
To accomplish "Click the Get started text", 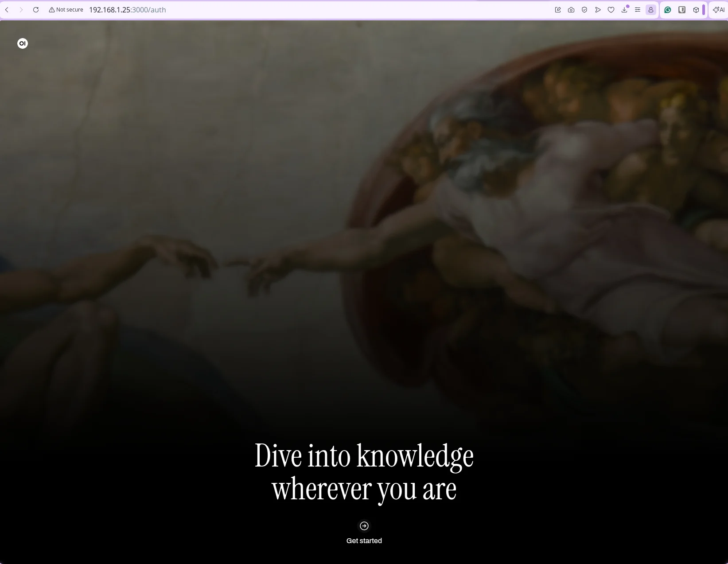I will pos(364,541).
